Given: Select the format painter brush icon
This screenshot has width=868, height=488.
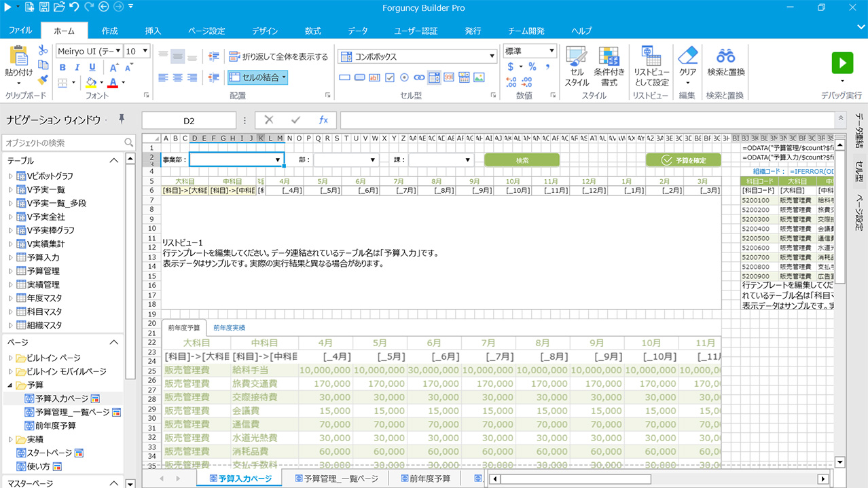Looking at the screenshot, I should pyautogui.click(x=43, y=80).
